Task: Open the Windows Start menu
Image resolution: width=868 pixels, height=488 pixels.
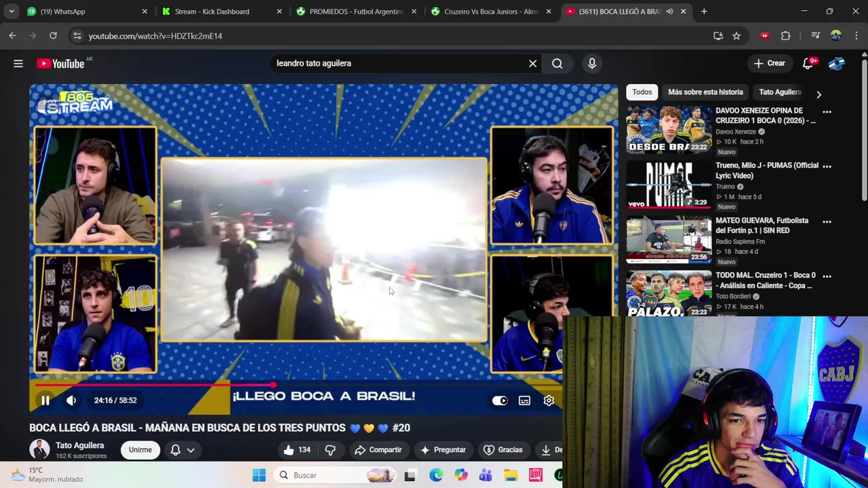Action: 259,475
